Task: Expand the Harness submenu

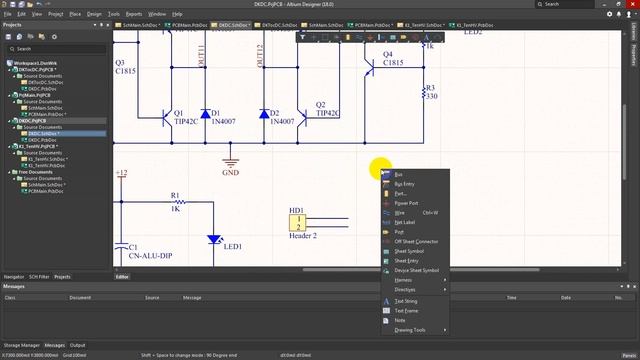Action: [416, 280]
